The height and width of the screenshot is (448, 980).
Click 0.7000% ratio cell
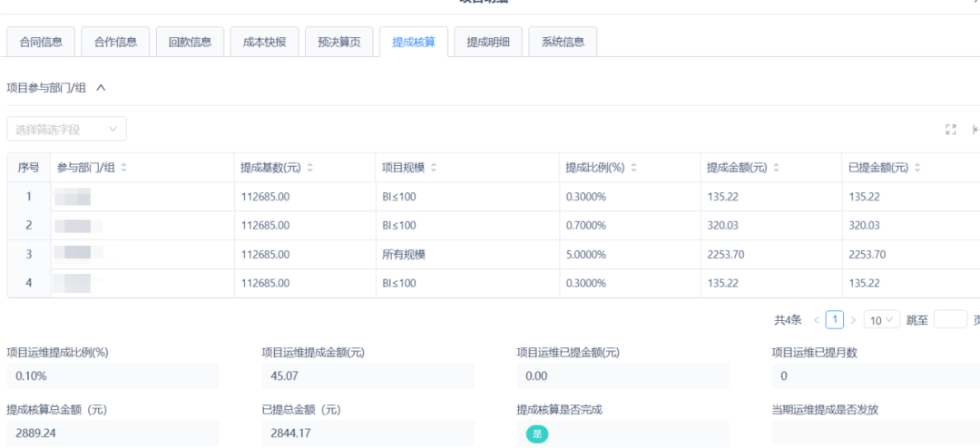coord(585,226)
